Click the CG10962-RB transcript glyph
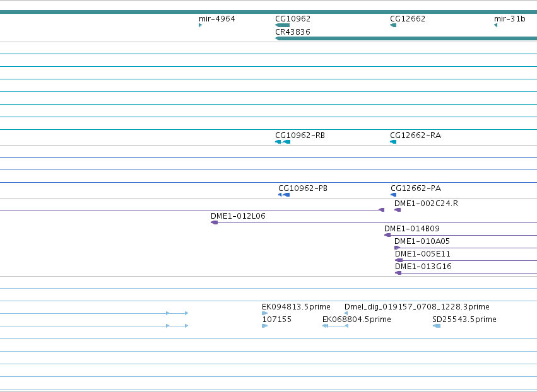This screenshot has width=537, height=392. (283, 142)
